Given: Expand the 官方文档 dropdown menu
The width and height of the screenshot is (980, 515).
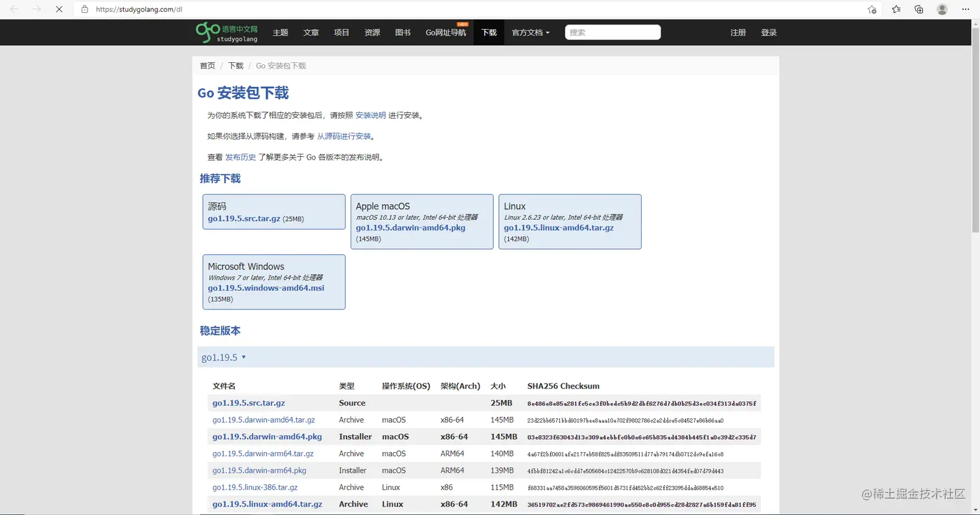Looking at the screenshot, I should pos(531,32).
